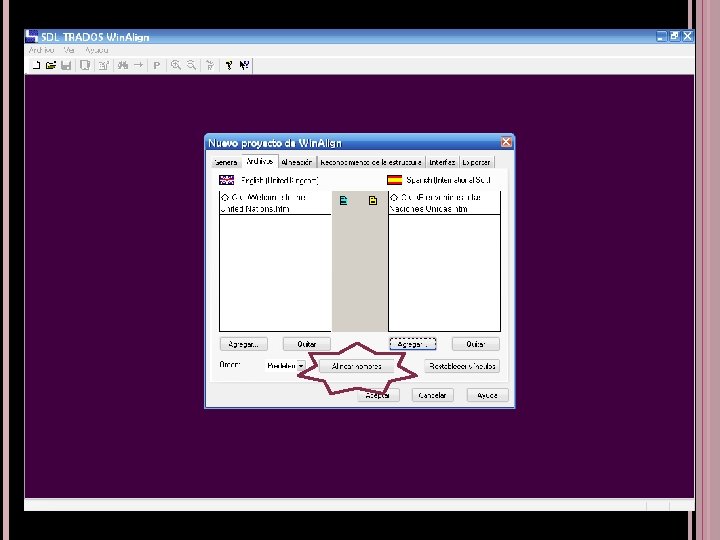Open the Ver menu
The height and width of the screenshot is (540, 720).
tap(69, 50)
